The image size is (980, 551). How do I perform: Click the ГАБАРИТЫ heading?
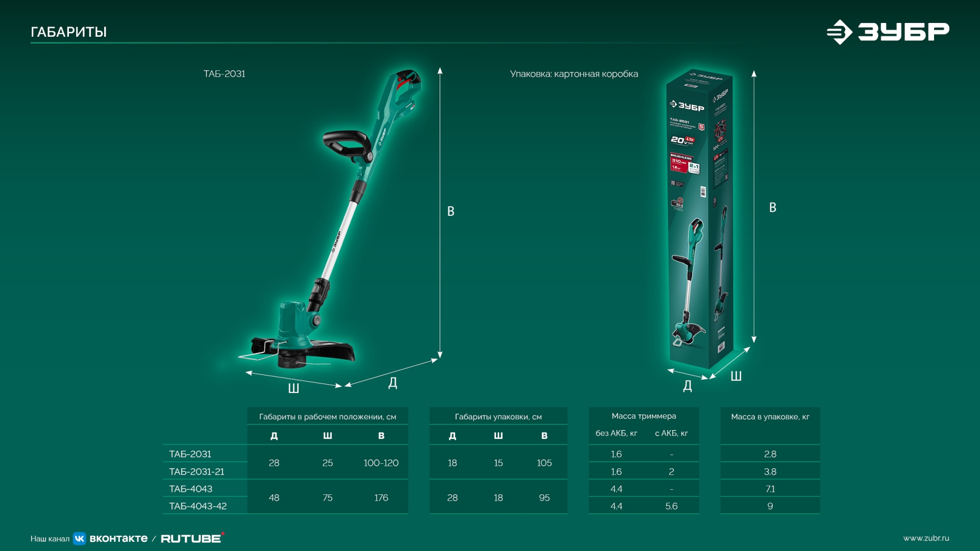[68, 32]
